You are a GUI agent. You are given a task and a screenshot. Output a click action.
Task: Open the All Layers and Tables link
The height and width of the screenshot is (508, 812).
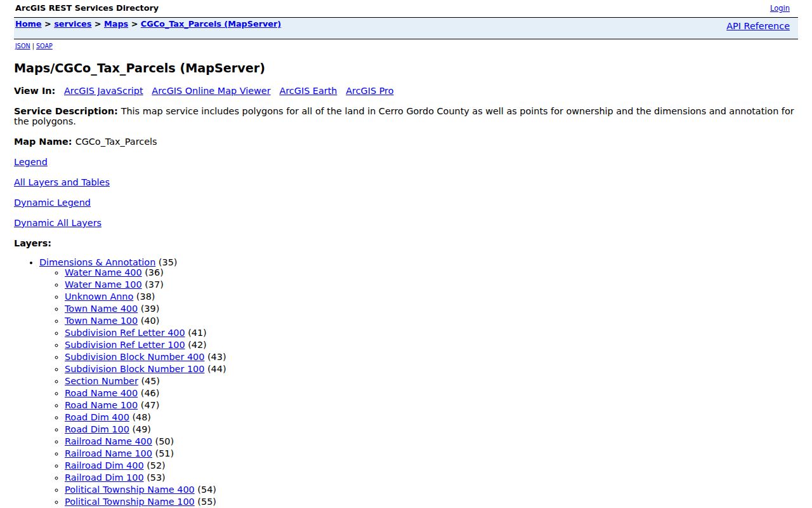[x=62, y=182]
